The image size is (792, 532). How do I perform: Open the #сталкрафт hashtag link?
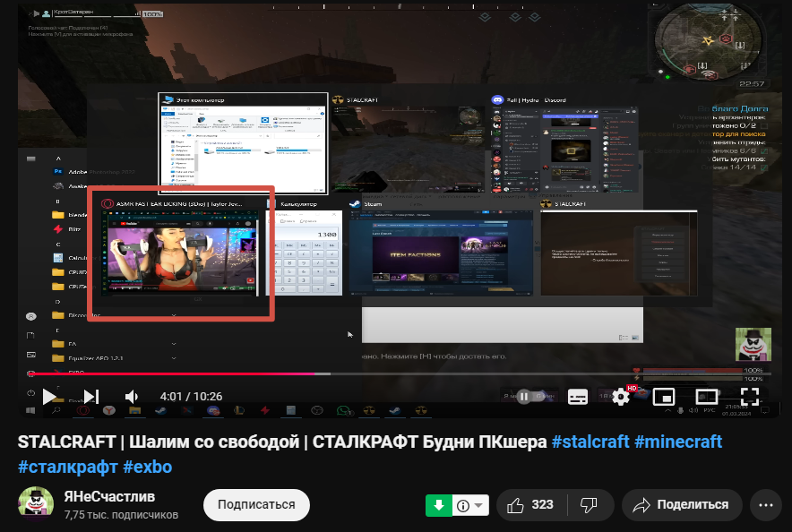(x=68, y=467)
